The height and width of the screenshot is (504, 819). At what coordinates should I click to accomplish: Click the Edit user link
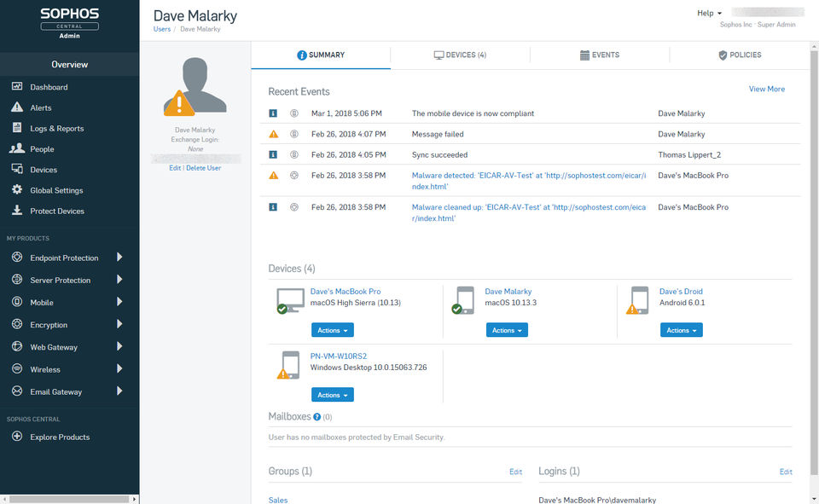point(175,168)
